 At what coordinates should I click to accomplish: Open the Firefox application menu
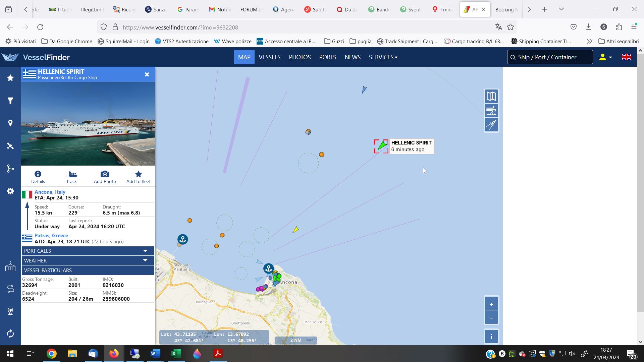[634, 27]
